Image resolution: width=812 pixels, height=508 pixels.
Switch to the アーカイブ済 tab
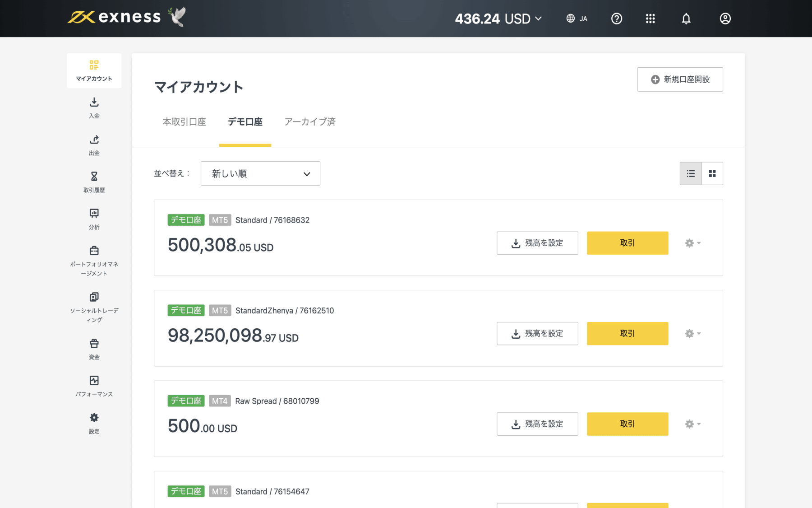point(310,122)
